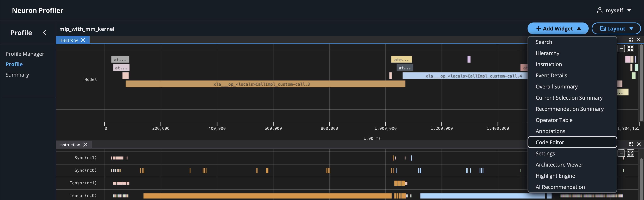Click the minus zoom-out icon in Hierarchy timeline
The image size is (644, 200).
[x=621, y=48]
